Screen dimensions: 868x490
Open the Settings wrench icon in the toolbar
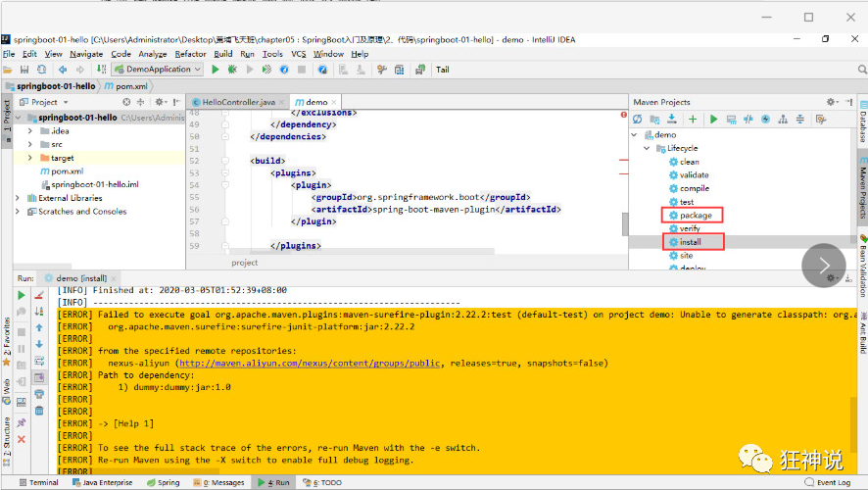click(381, 70)
